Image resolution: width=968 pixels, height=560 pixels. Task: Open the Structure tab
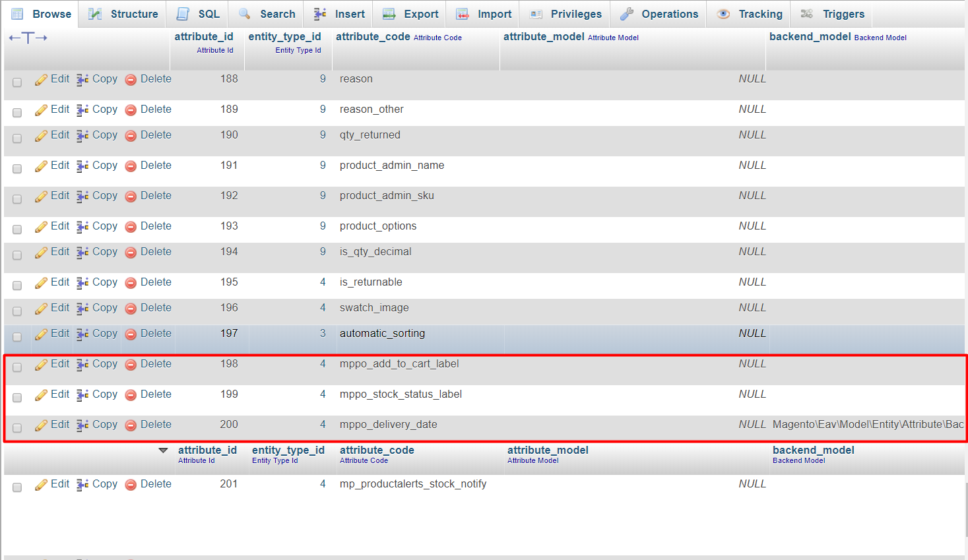pos(123,14)
